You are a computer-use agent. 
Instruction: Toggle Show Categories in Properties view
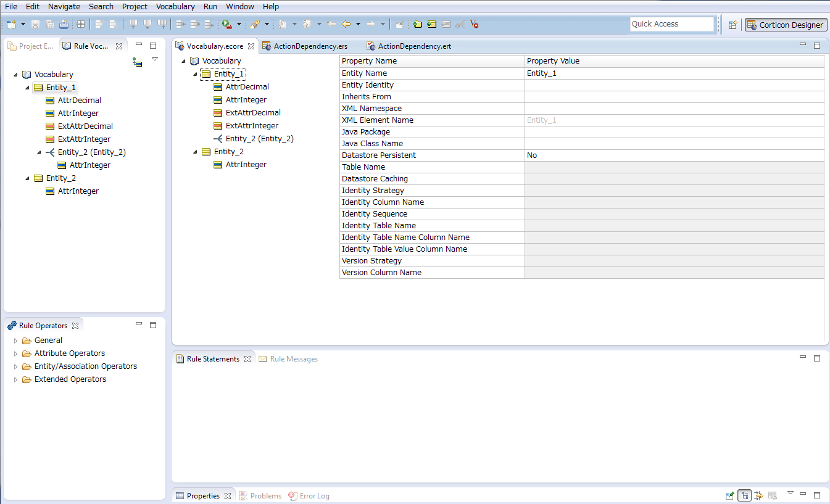coord(744,495)
